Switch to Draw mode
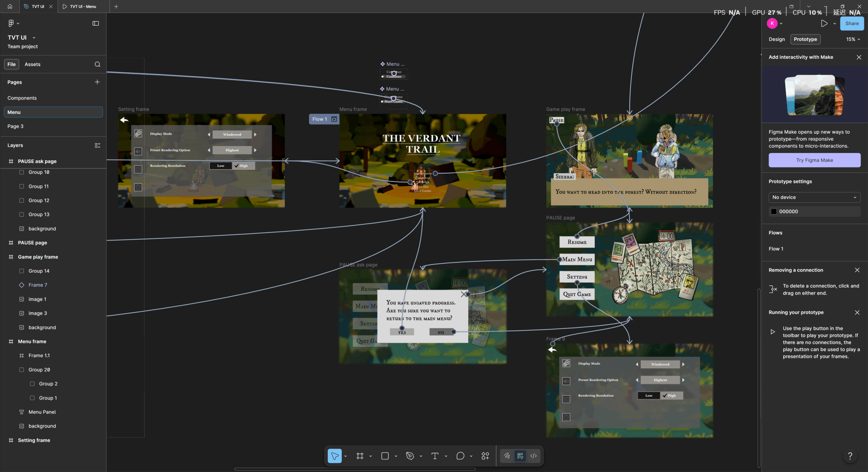This screenshot has width=868, height=472. tap(507, 456)
